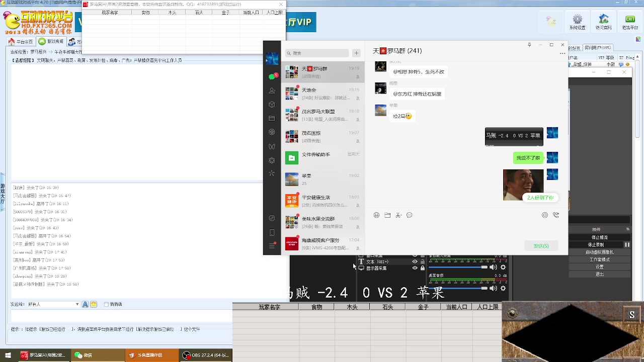Click emoticon face icon near 发送给
This screenshot has height=362, width=644.
[x=93, y=304]
